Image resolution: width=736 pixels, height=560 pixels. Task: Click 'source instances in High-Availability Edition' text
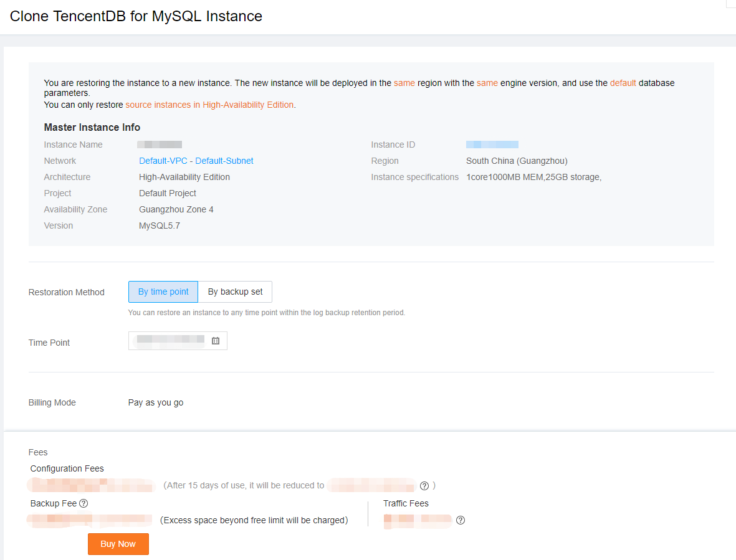point(209,105)
